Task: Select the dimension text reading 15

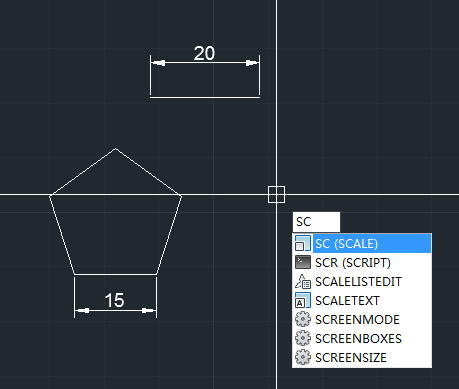Action: 114,300
